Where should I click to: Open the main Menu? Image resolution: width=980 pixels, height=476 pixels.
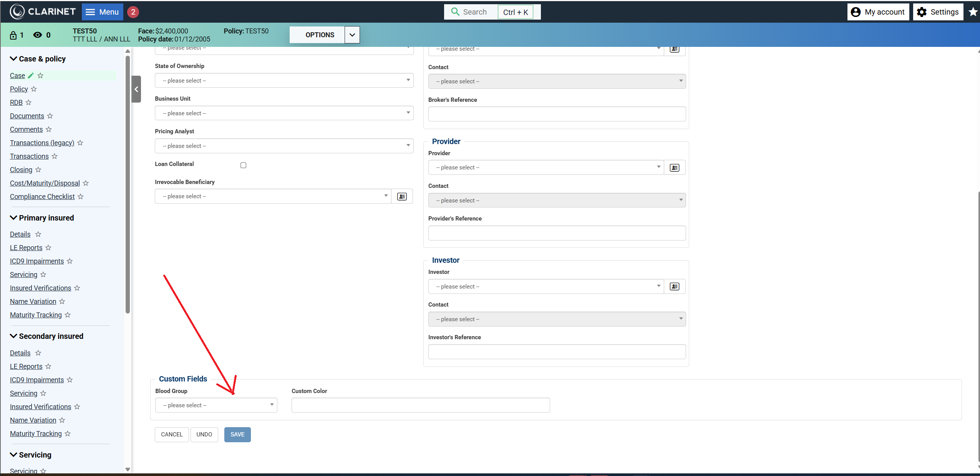click(x=102, y=12)
